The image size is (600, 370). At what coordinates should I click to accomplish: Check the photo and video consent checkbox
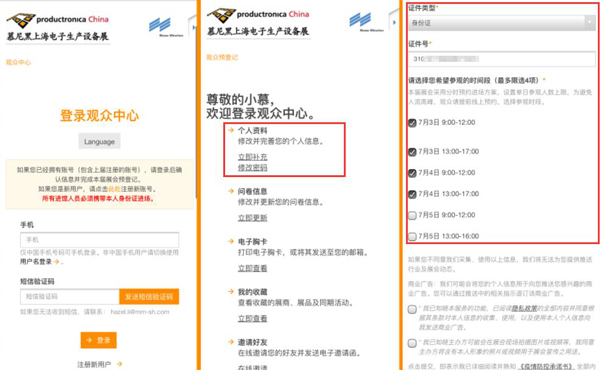click(412, 343)
